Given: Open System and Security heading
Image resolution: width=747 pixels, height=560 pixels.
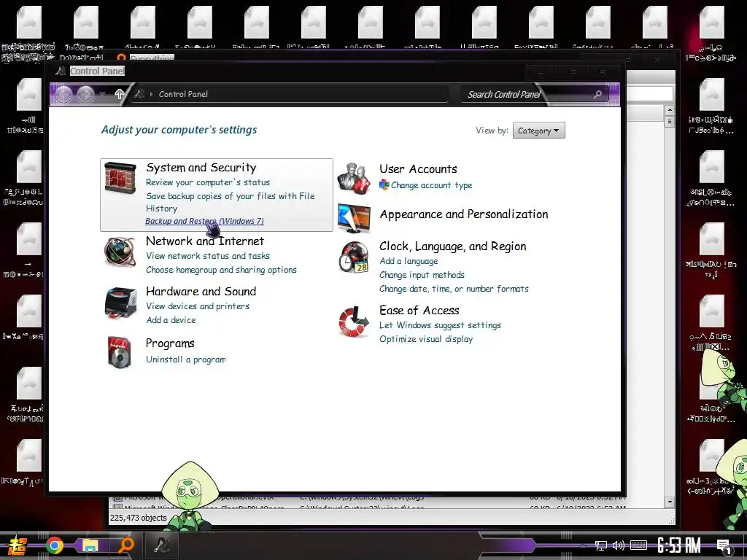Looking at the screenshot, I should [201, 168].
